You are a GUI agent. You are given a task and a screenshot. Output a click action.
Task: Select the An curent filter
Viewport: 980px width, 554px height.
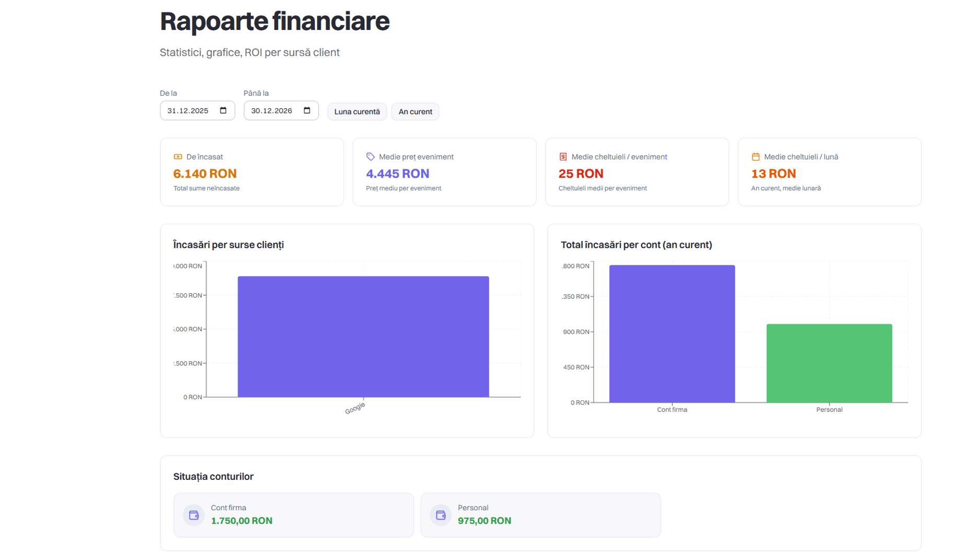click(x=415, y=111)
